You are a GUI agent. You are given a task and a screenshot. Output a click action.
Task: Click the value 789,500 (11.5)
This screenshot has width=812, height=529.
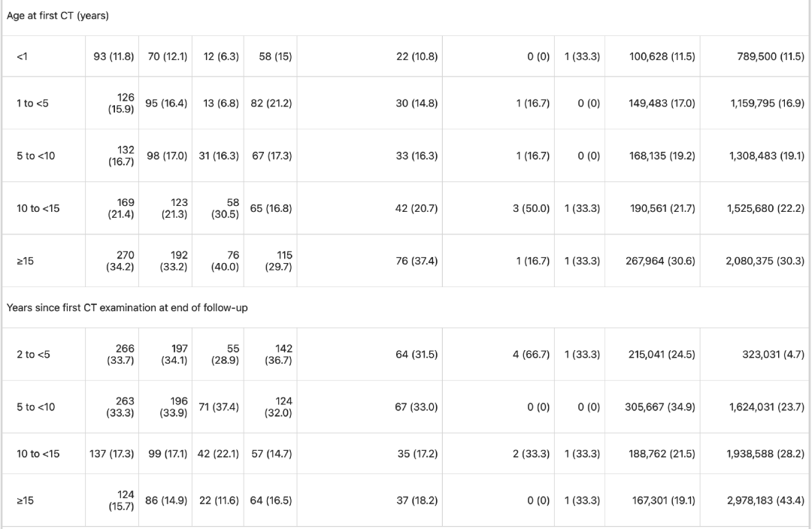pos(766,56)
